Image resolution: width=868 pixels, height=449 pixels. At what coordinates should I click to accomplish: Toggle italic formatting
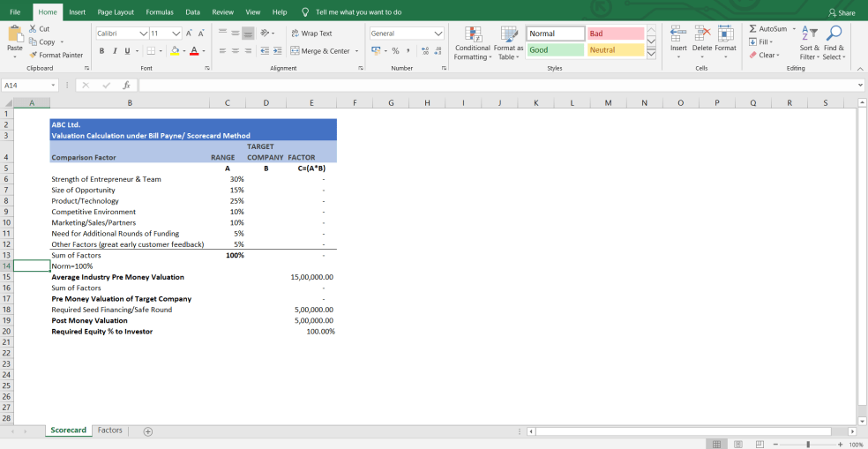pos(114,51)
